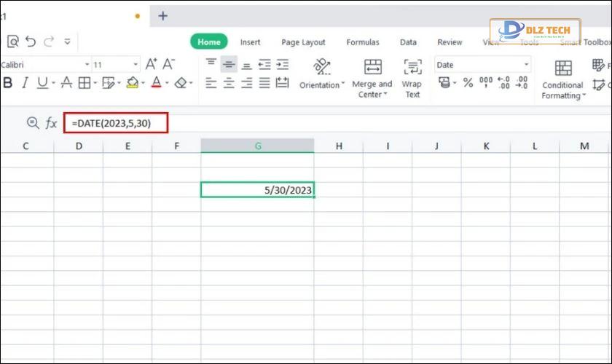Apply the red font color
The width and height of the screenshot is (612, 364).
coord(157,83)
